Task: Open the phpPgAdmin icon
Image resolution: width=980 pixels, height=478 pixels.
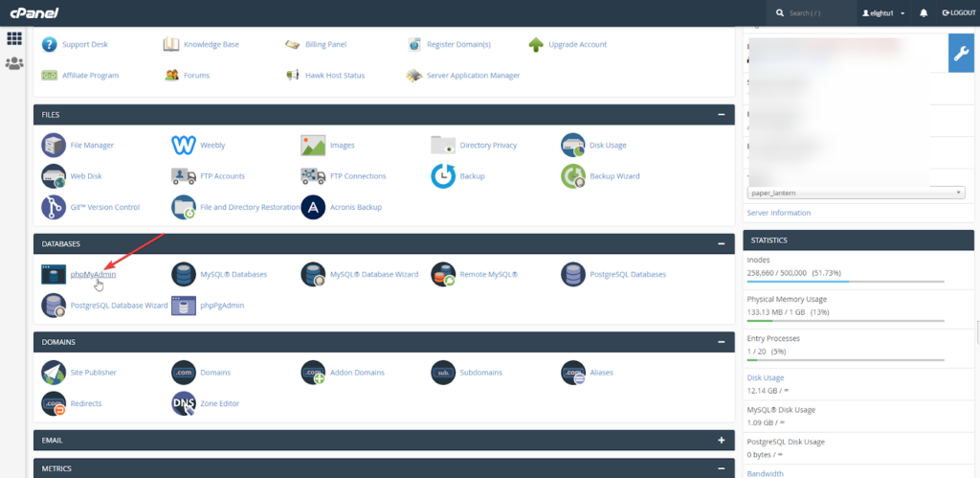Action: 184,306
